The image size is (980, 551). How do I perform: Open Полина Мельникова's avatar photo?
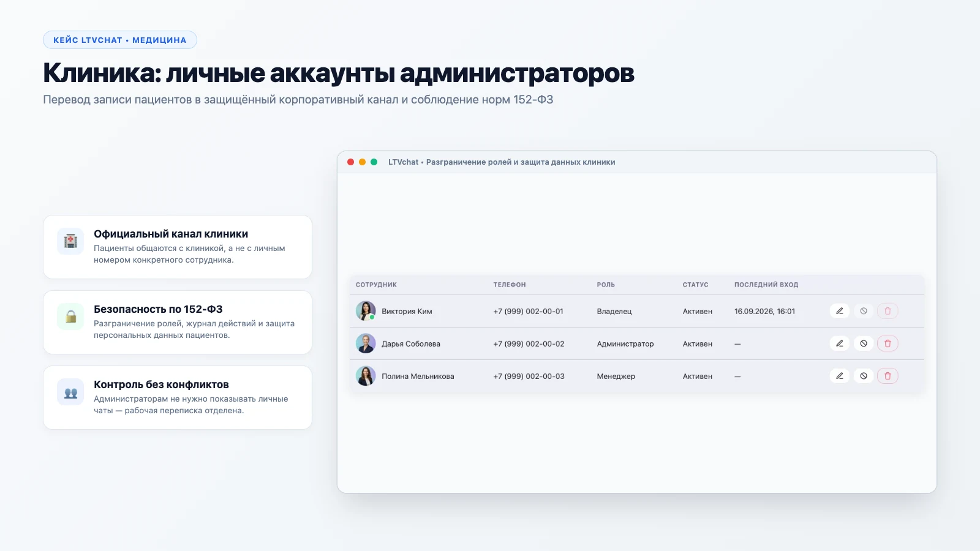point(366,376)
